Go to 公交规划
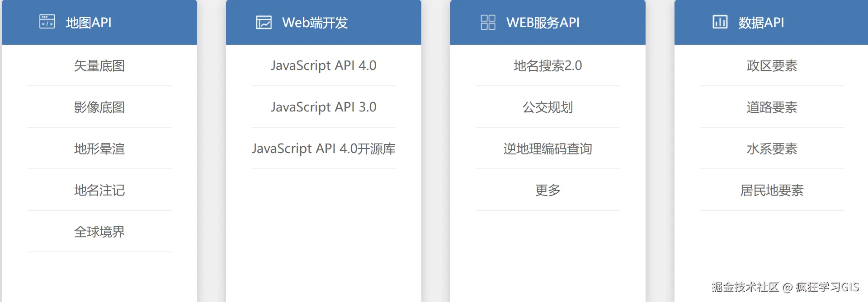This screenshot has width=868, height=302. [548, 107]
